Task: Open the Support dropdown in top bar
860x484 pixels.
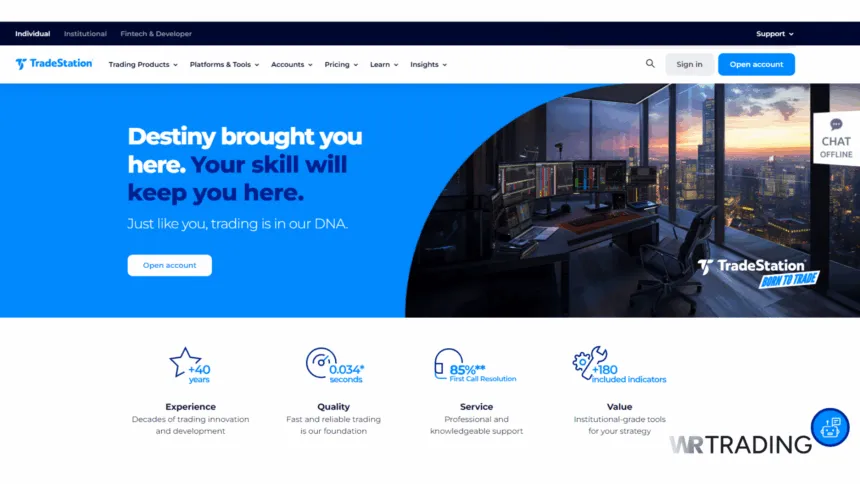Action: (774, 34)
